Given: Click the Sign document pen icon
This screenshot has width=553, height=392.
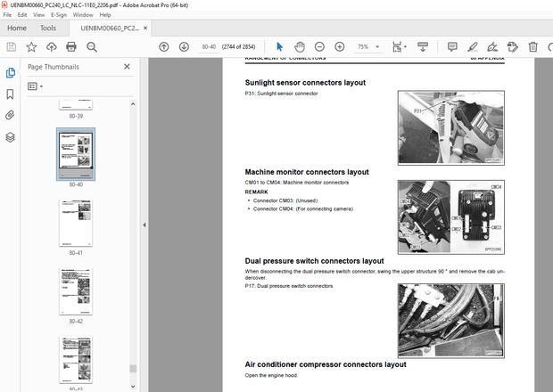Looking at the screenshot, I should [492, 46].
